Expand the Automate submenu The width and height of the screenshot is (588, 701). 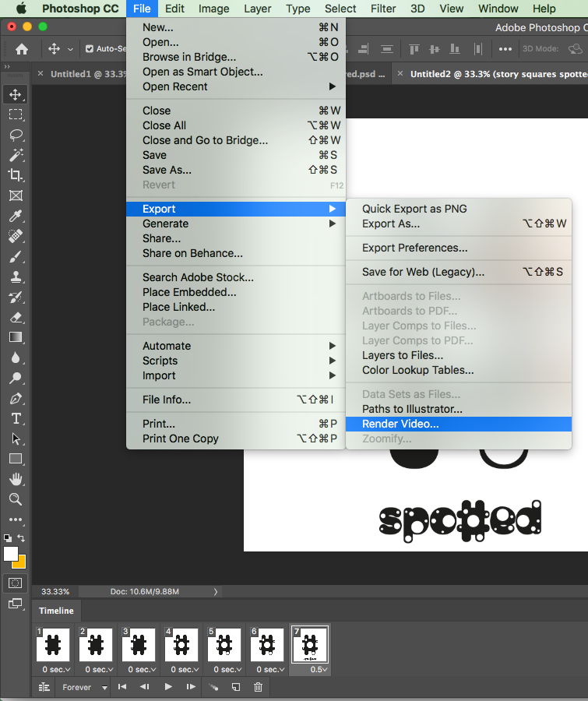point(236,346)
